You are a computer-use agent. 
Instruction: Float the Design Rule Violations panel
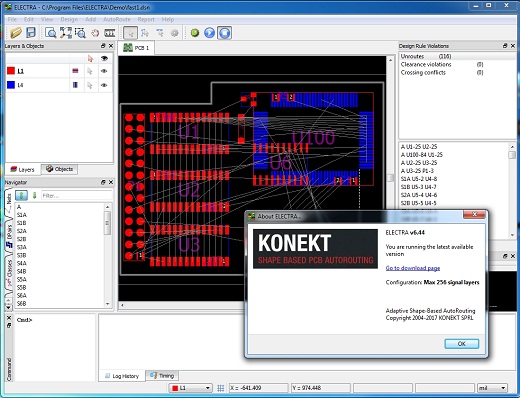click(x=505, y=46)
